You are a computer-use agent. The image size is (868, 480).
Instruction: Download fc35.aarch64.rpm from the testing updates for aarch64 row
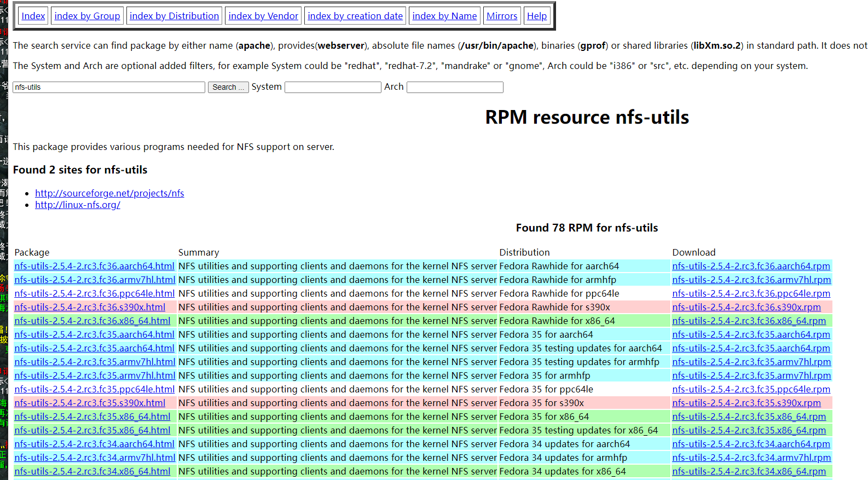pos(751,348)
